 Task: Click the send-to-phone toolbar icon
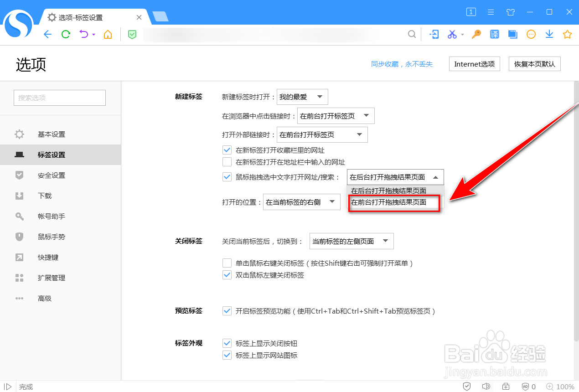[x=434, y=34]
